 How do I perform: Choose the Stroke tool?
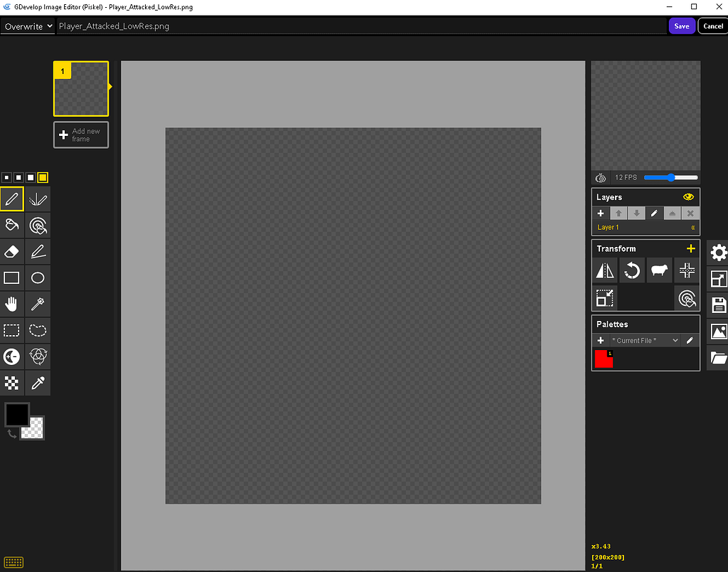(38, 251)
